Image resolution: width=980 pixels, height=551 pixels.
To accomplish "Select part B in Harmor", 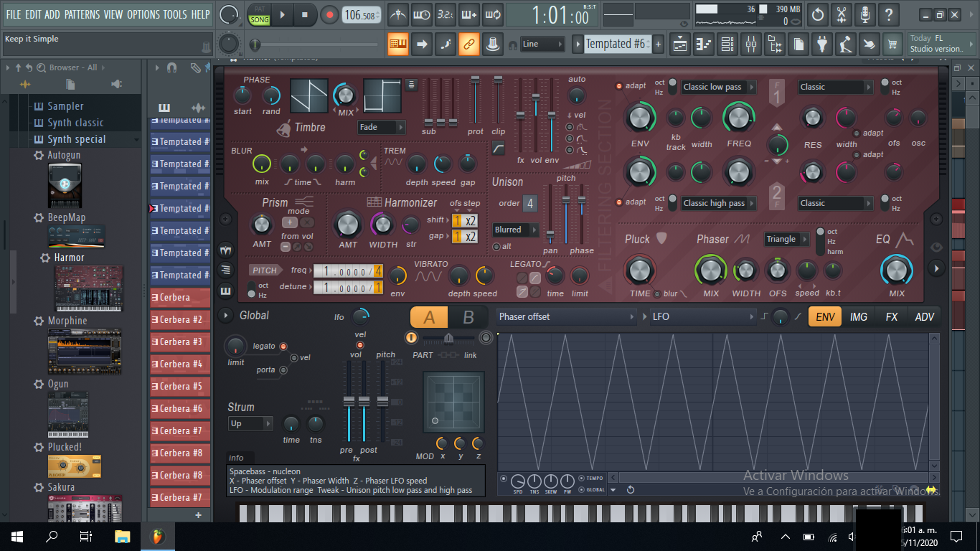I will 468,317.
